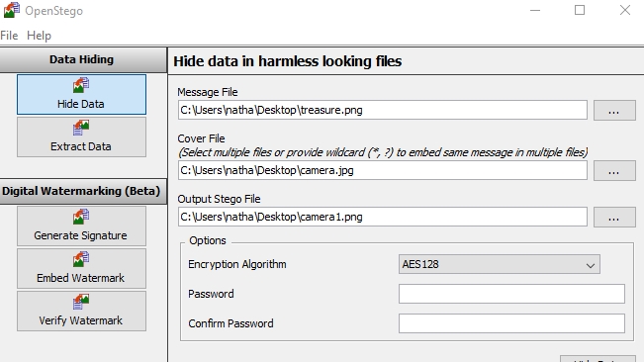Click the 'Encryption Algorithm' label
This screenshot has width=644, height=362.
237,264
